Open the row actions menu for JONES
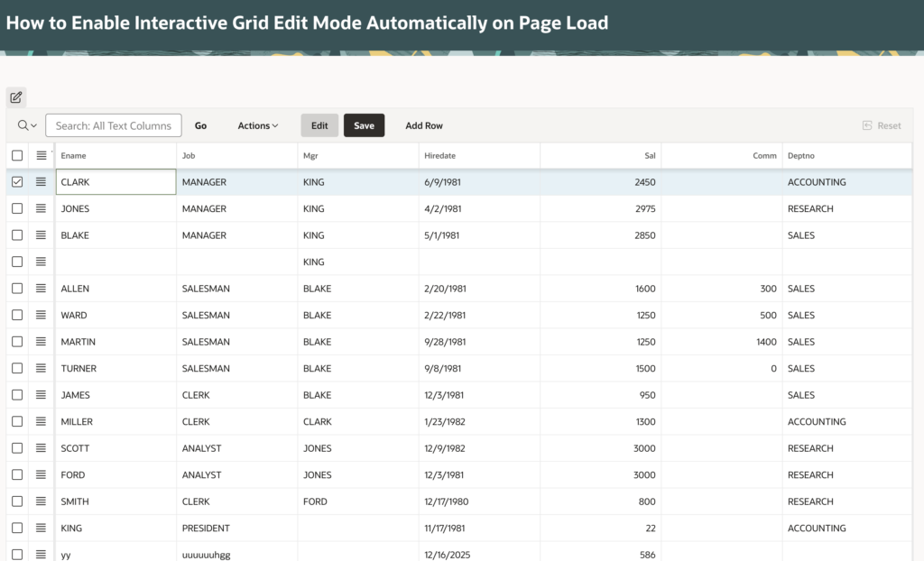The image size is (924, 561). tap(42, 208)
